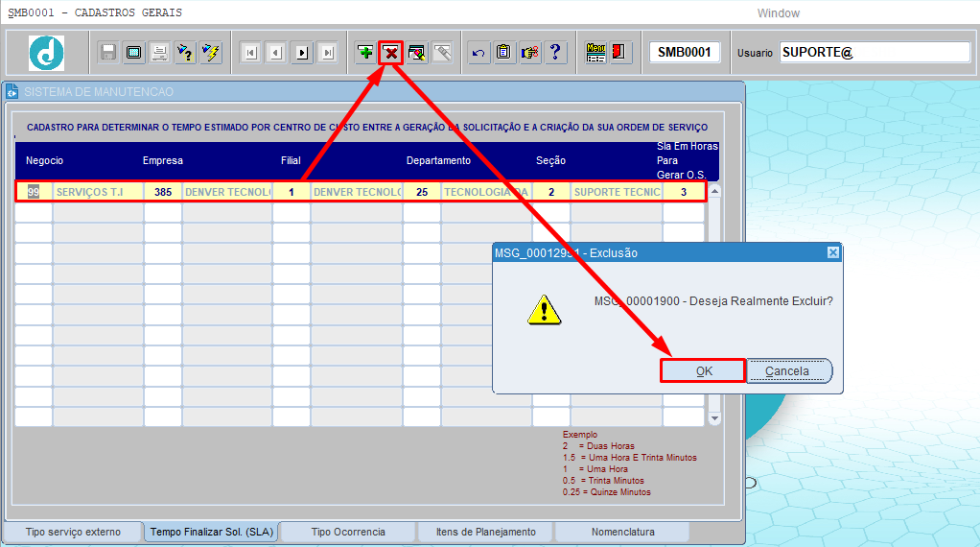
Task: Open the Nomenclatura tab
Action: click(623, 532)
